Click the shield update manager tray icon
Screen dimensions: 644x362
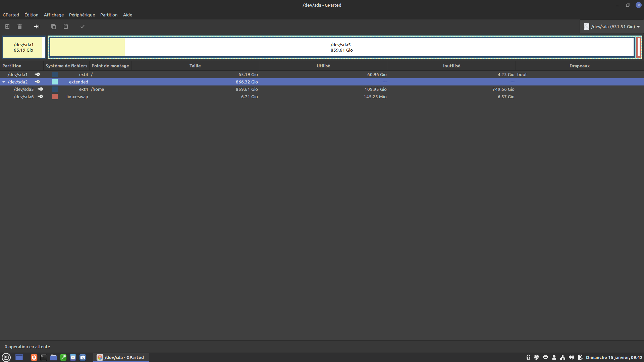pyautogui.click(x=536, y=357)
